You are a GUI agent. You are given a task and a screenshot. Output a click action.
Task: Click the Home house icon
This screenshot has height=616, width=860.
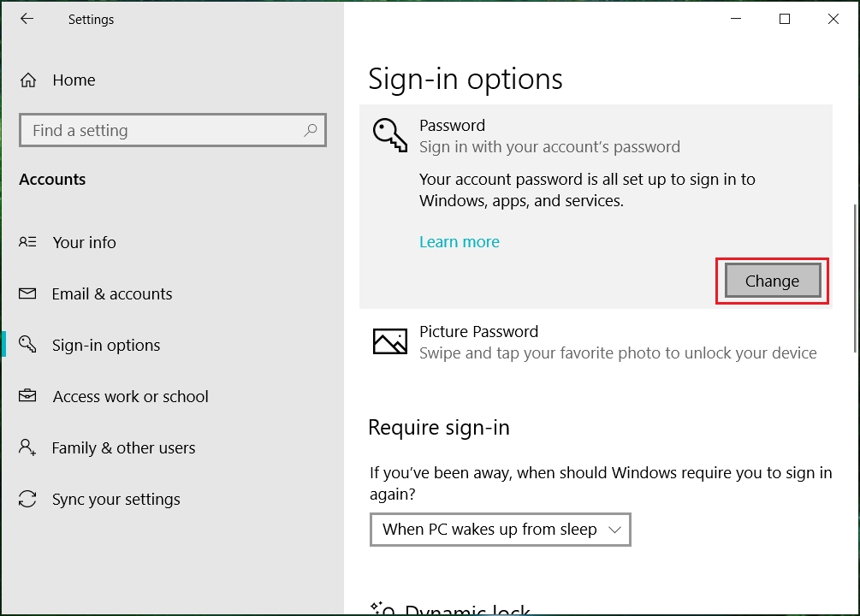(28, 80)
